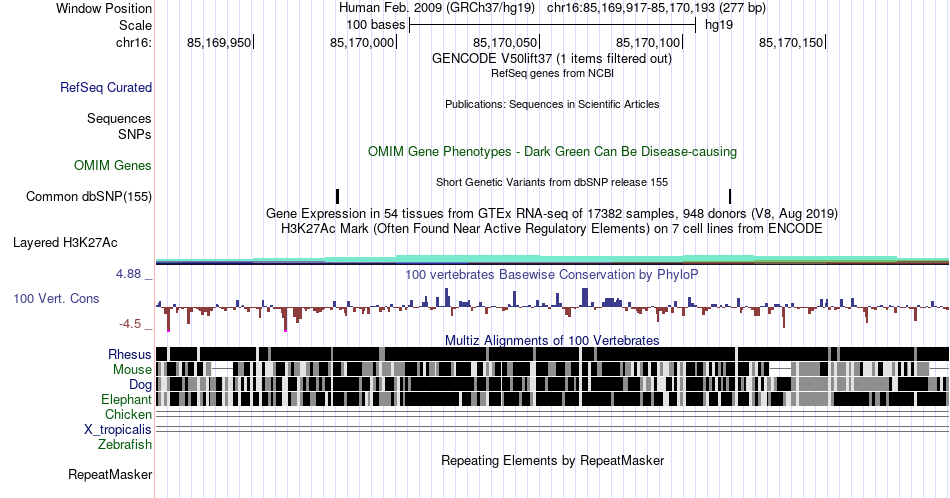Click the GENCODE V50lift37 track title
The width and height of the screenshot is (950, 498).
552,58
